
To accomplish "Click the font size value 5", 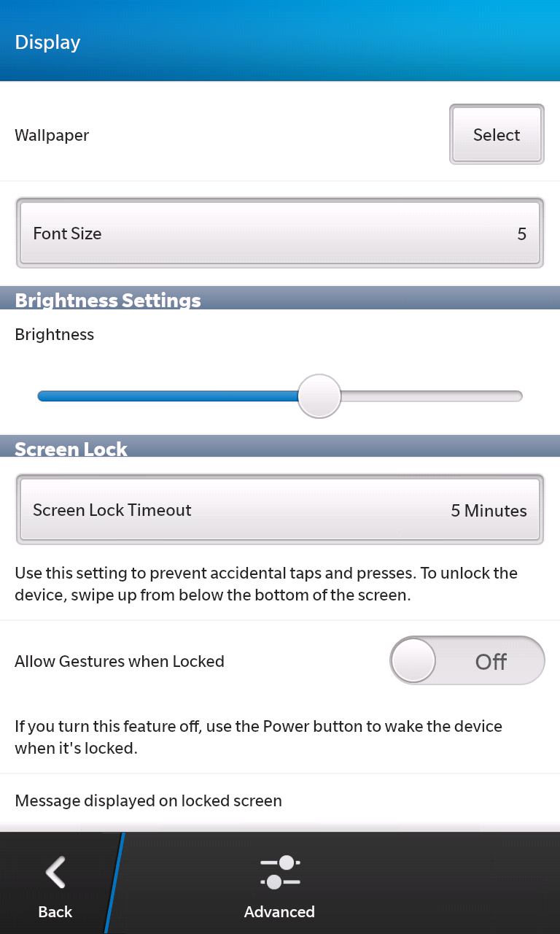I will (x=521, y=234).
